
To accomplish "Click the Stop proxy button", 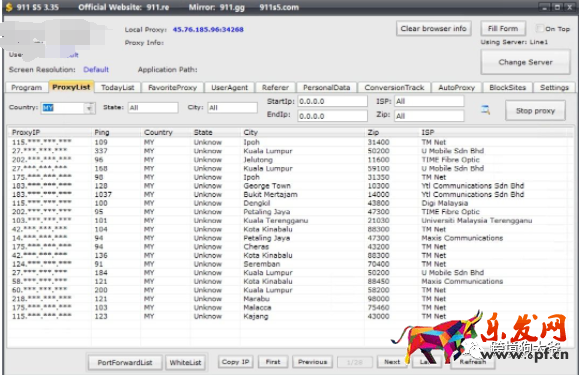I will point(535,111).
